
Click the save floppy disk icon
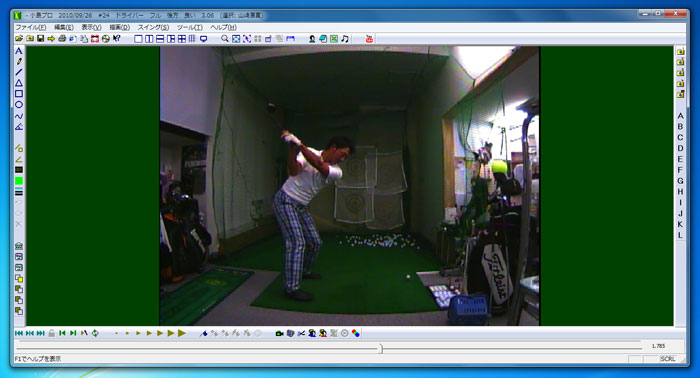pyautogui.click(x=41, y=39)
